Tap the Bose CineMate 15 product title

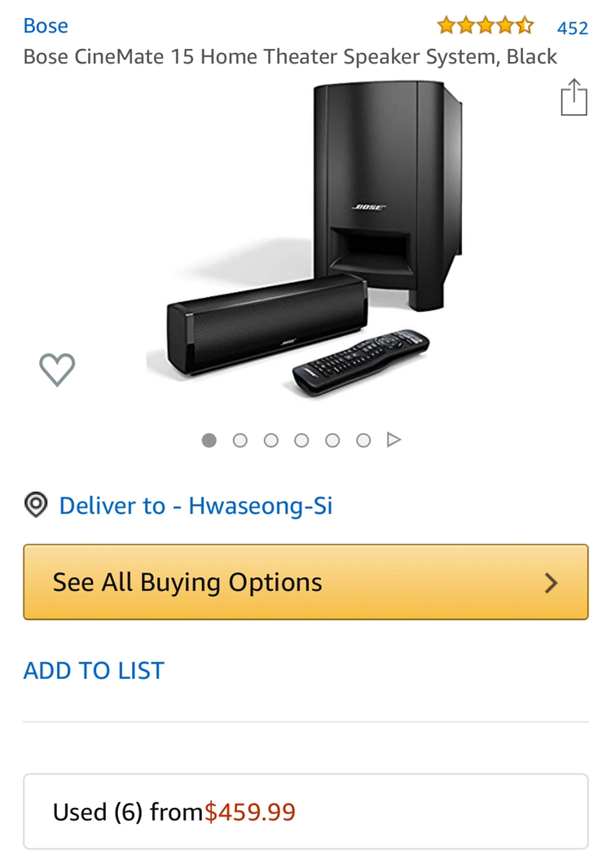tap(290, 57)
